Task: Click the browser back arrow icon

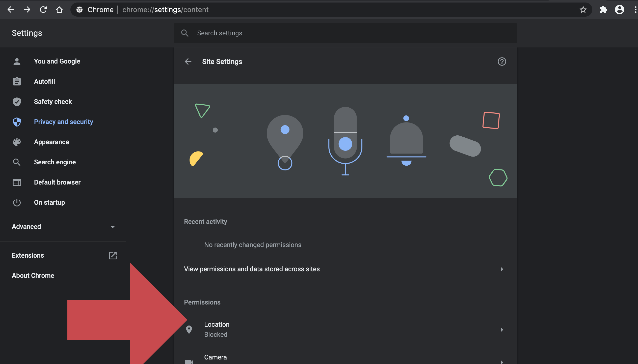Action: (x=11, y=10)
